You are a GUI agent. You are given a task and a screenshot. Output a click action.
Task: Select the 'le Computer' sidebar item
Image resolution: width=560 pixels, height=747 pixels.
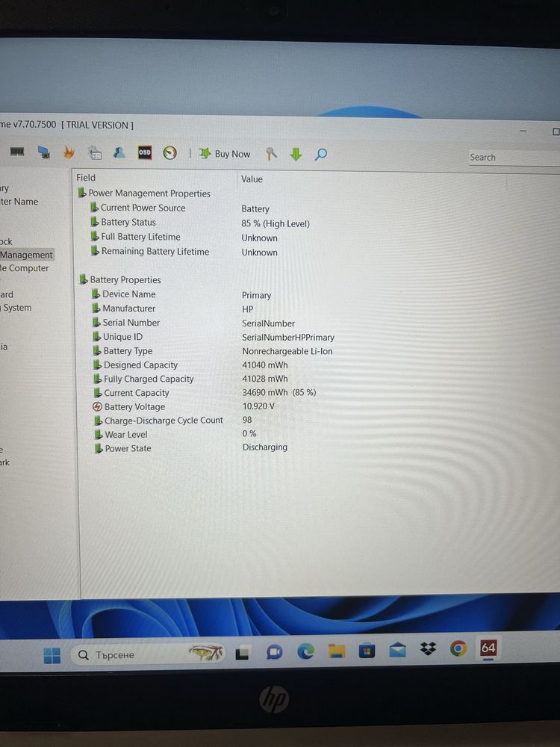25,268
